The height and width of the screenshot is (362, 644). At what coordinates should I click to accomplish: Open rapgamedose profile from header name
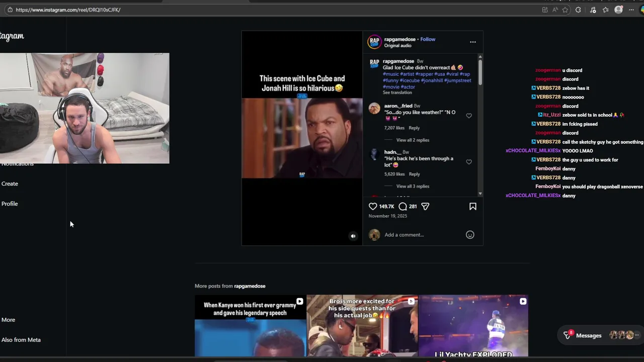point(399,39)
